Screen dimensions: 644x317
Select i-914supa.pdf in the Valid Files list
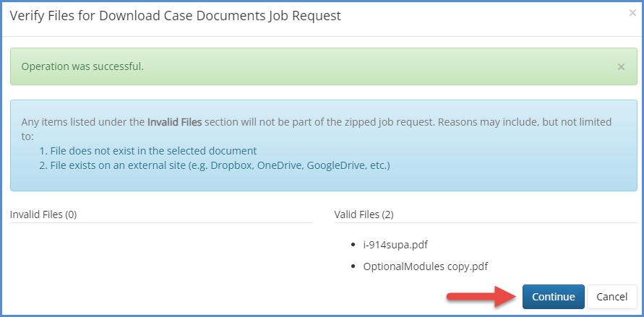tap(390, 244)
